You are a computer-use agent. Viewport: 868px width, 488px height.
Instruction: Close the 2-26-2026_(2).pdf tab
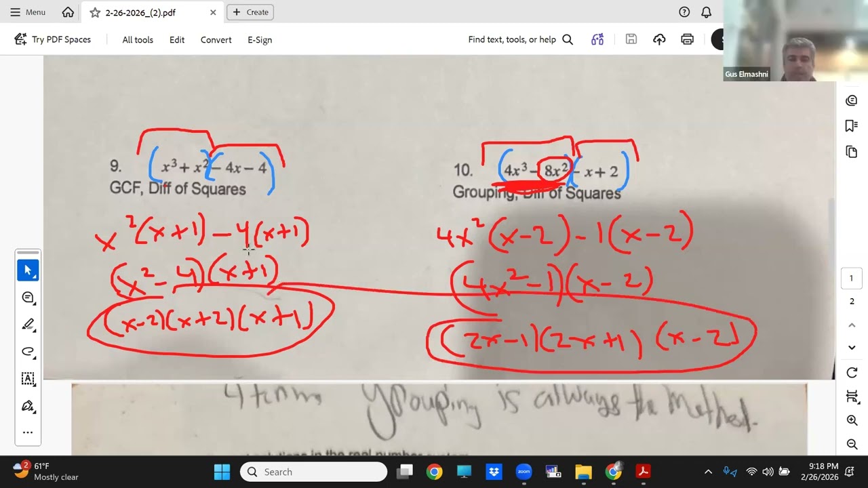tap(213, 12)
